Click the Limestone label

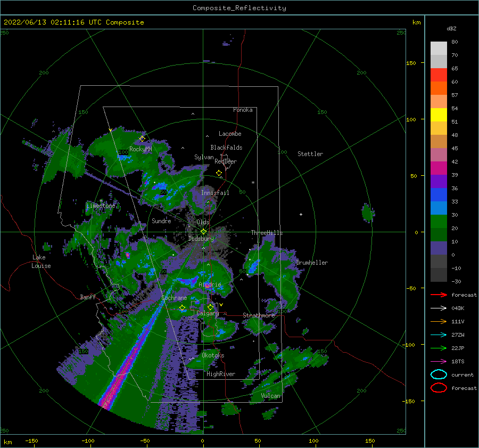(101, 206)
